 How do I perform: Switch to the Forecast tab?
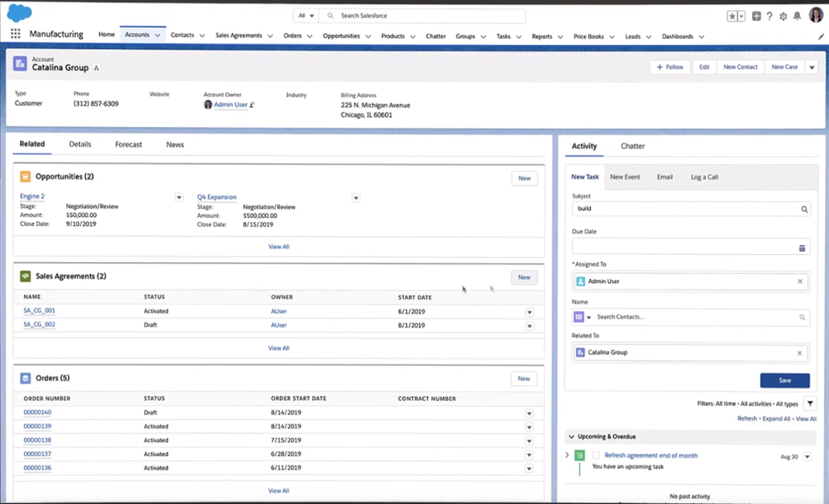coord(129,145)
